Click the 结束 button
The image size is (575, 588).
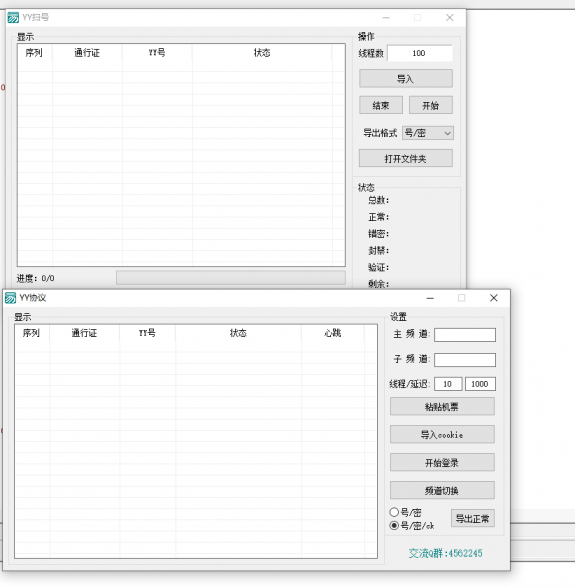[381, 105]
